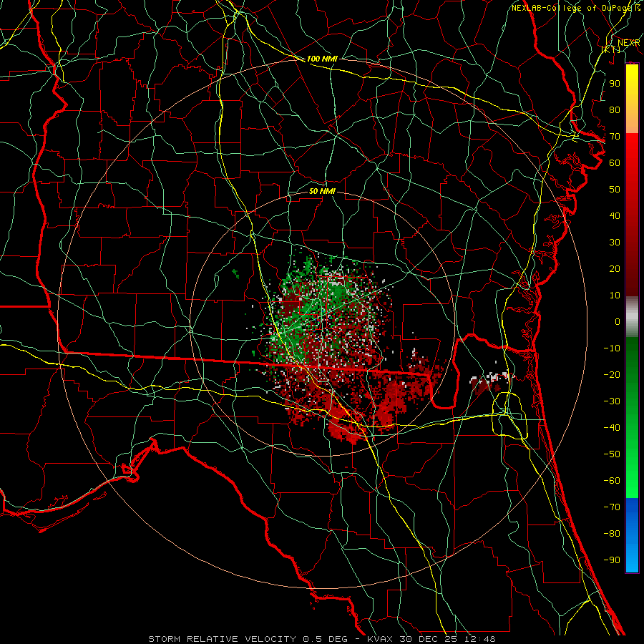Select the 0 value on the velocity scale
Image resolution: width=644 pixels, height=644 pixels.
pos(618,321)
